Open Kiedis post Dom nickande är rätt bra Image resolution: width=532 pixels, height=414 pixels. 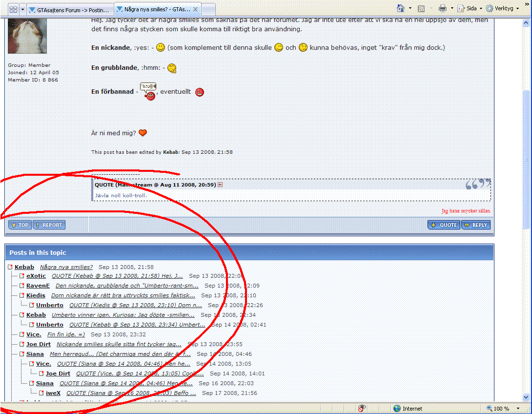pos(123,295)
